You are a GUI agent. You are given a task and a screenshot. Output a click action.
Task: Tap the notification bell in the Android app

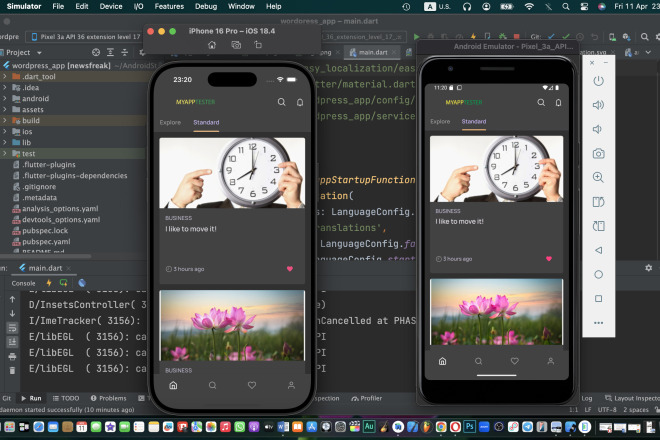click(558, 102)
